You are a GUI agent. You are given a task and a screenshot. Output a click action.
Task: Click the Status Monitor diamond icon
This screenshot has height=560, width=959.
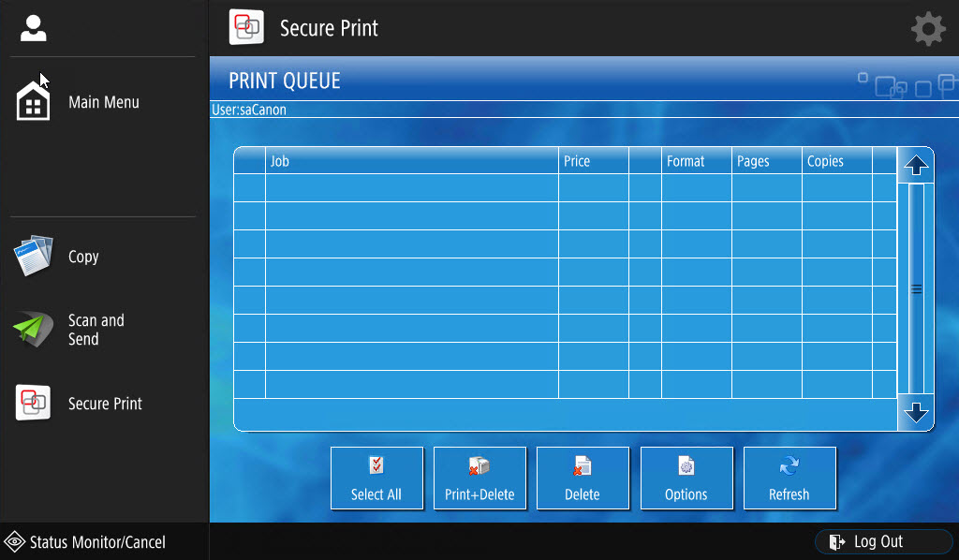[x=15, y=542]
